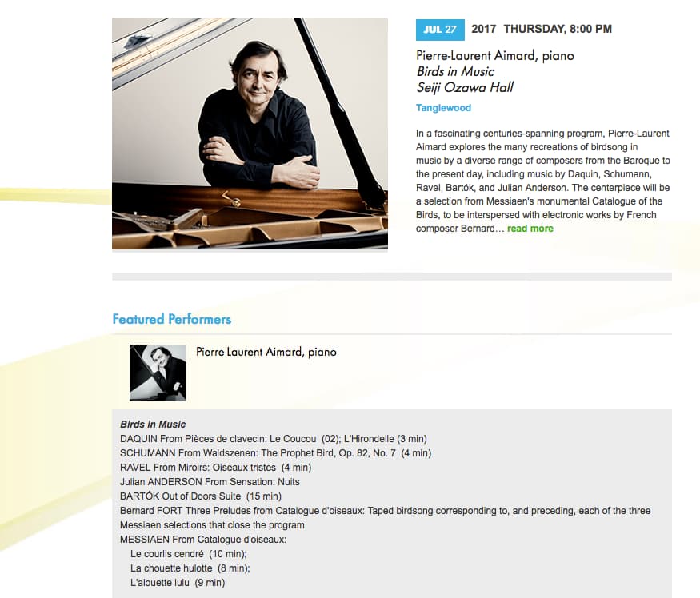This screenshot has width=700, height=598.
Task: Open Pierre-Laurent Aimard's performer name link
Action: pyautogui.click(x=266, y=352)
